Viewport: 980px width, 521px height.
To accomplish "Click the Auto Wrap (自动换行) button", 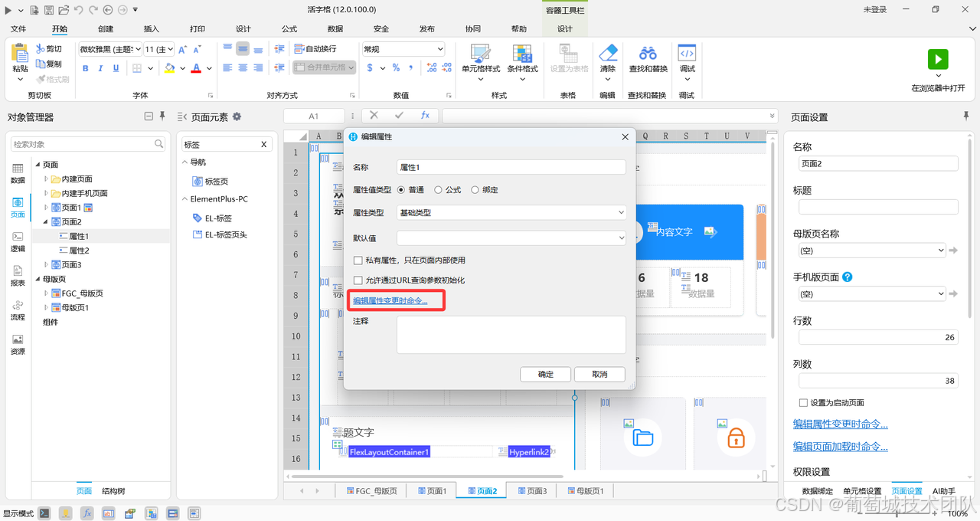I will [315, 49].
